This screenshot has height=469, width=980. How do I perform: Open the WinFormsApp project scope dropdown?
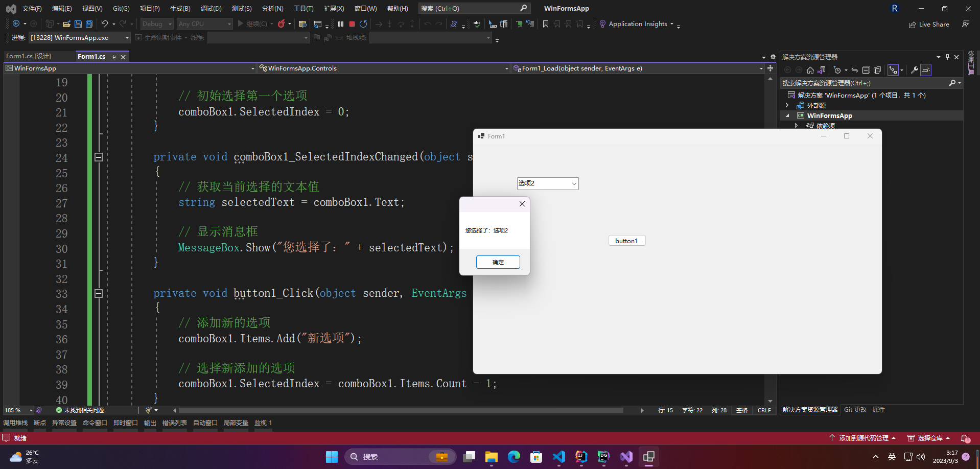click(130, 68)
